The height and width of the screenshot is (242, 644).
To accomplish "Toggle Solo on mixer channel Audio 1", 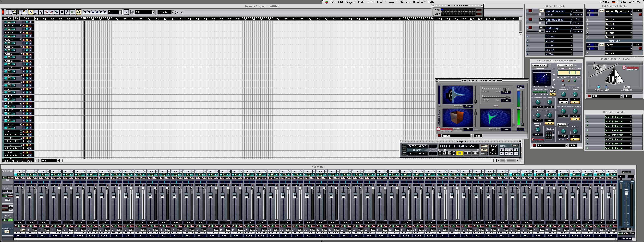I will pyautogui.click(x=17, y=178).
